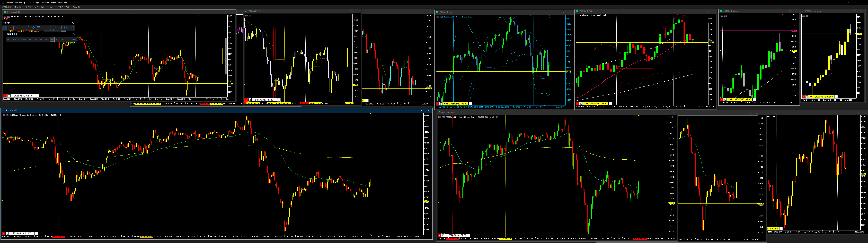The height and width of the screenshot is (243, 868).
Task: Activate the JP225Cash,Weekly chart window title
Action: pyautogui.click(x=732, y=11)
